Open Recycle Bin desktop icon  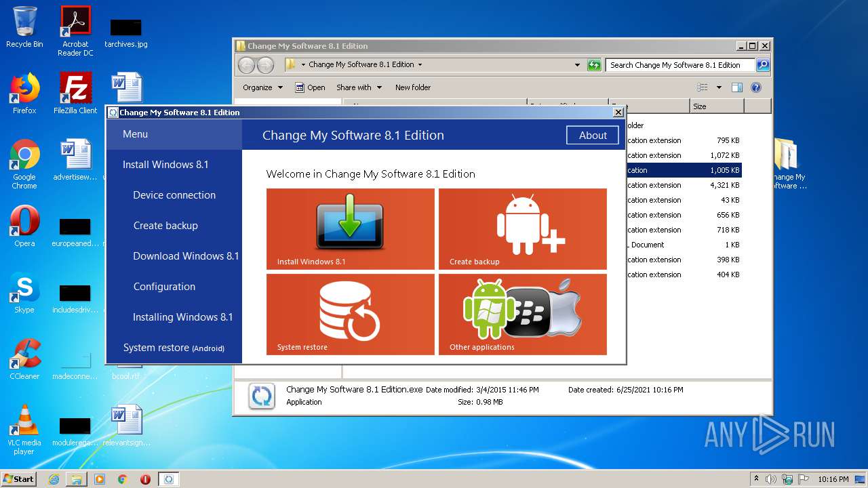click(x=24, y=27)
